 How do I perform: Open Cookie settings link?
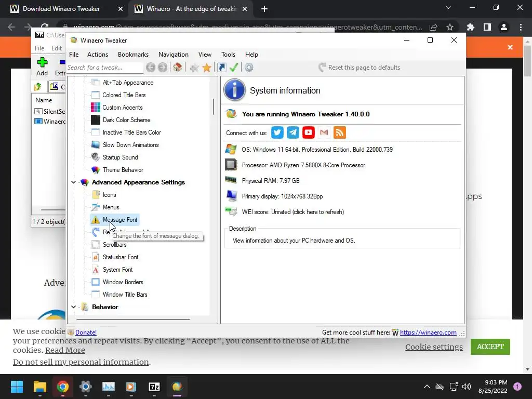(x=434, y=347)
